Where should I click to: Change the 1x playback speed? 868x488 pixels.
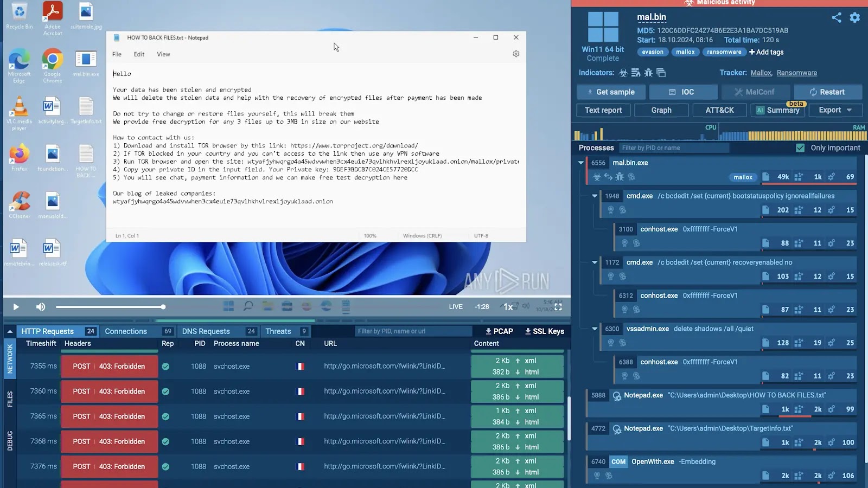pyautogui.click(x=508, y=307)
